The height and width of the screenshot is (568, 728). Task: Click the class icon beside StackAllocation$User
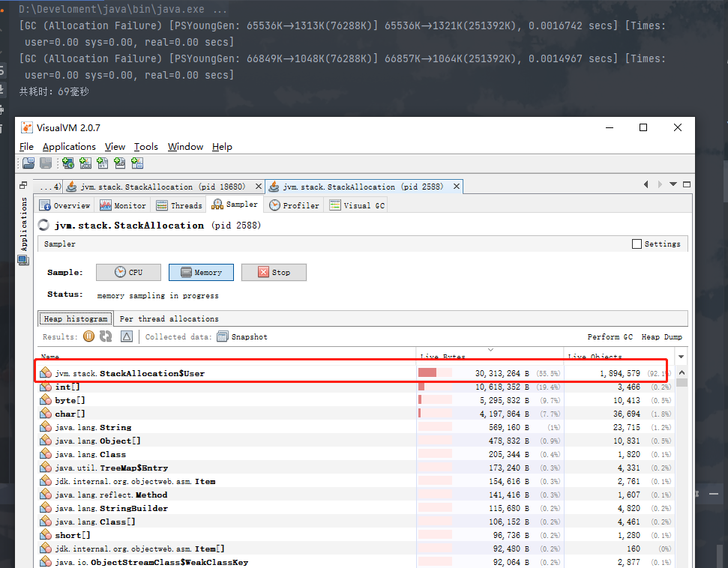pos(46,373)
